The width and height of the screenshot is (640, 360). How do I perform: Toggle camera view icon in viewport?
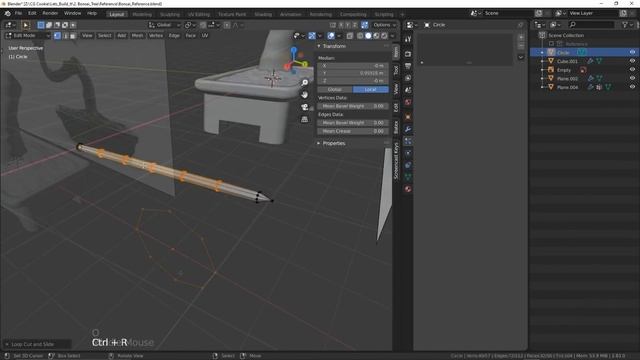[304, 107]
